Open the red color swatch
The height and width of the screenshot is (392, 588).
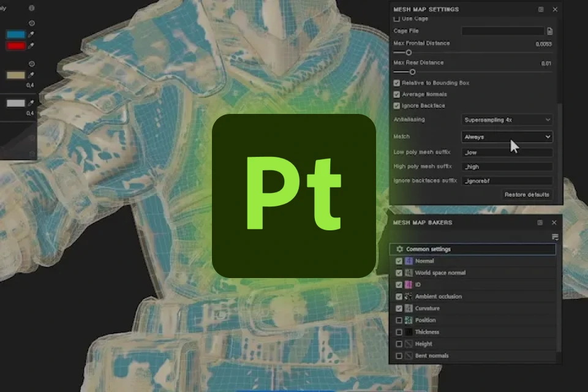click(x=16, y=46)
